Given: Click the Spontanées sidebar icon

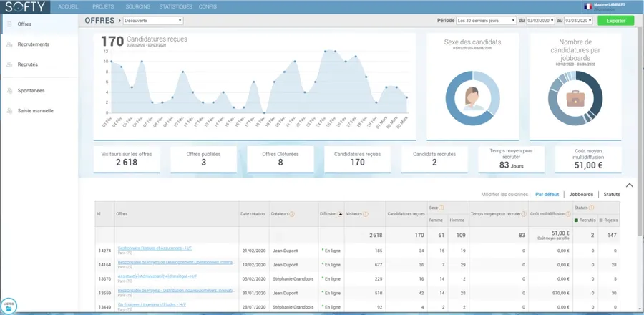Looking at the screenshot, I should [x=9, y=91].
